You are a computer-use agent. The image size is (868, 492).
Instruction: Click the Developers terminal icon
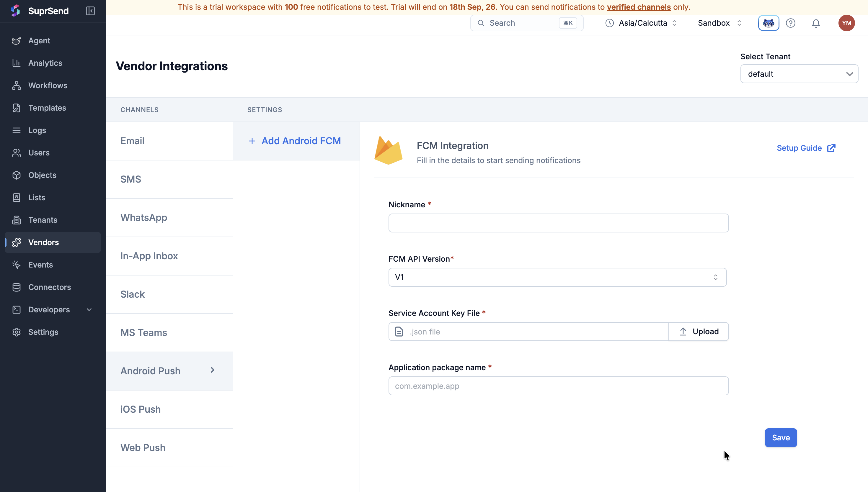[x=17, y=309]
